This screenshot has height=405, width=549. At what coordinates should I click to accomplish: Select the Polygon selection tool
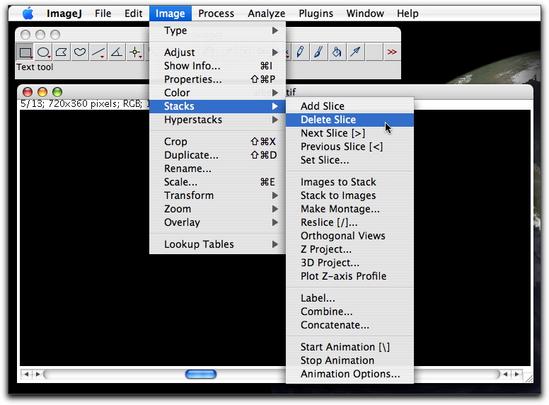62,52
